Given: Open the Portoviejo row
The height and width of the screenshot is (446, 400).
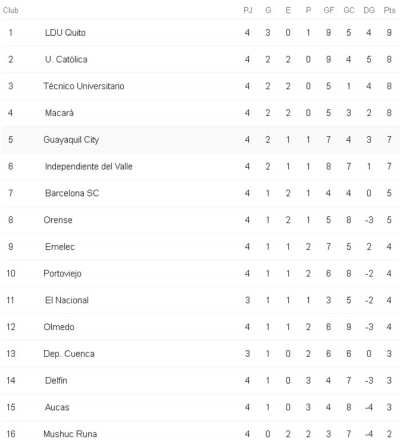Looking at the screenshot, I should coord(200,273).
